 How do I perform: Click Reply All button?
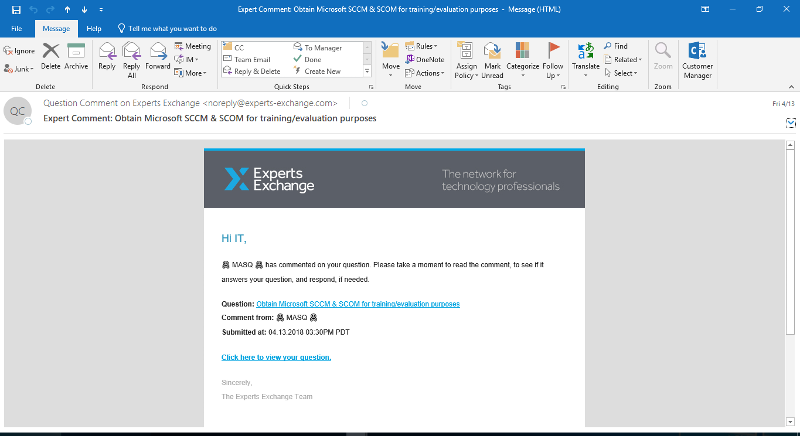132,60
